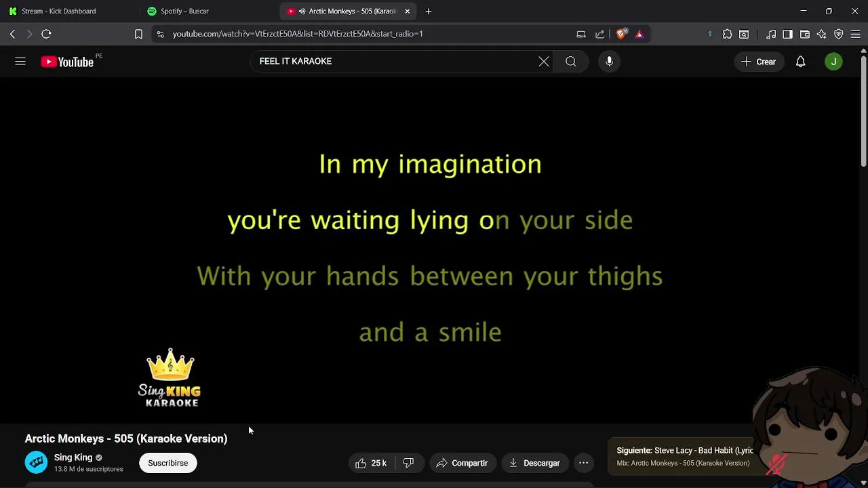Open Sing King channel avatar
Image resolution: width=868 pixels, height=488 pixels.
coord(37,462)
